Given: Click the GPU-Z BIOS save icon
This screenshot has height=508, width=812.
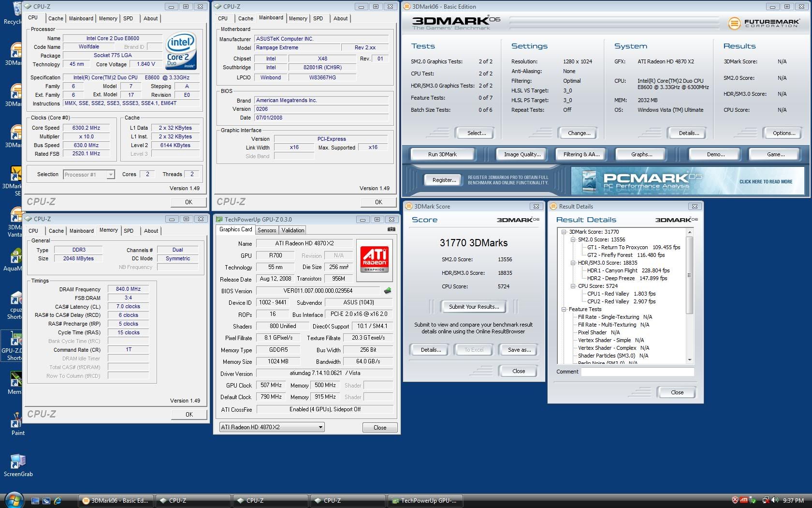Looking at the screenshot, I should click(x=387, y=291).
